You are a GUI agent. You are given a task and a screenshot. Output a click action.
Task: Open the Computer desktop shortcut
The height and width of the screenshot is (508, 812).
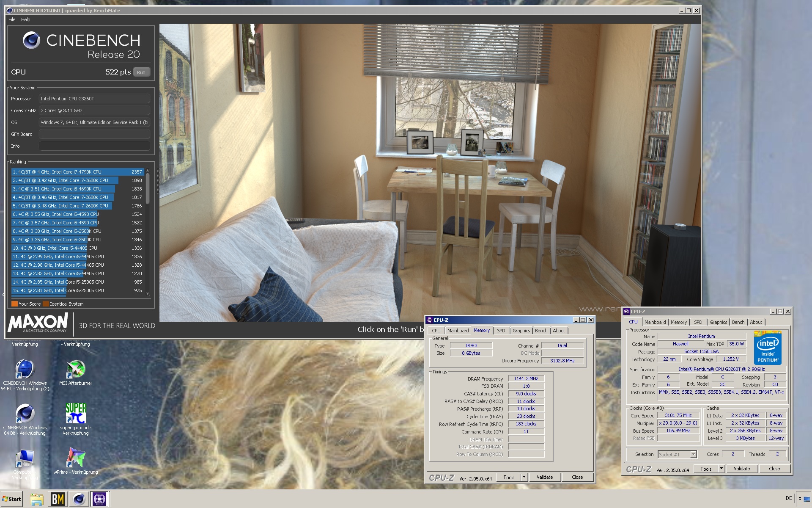click(x=25, y=465)
